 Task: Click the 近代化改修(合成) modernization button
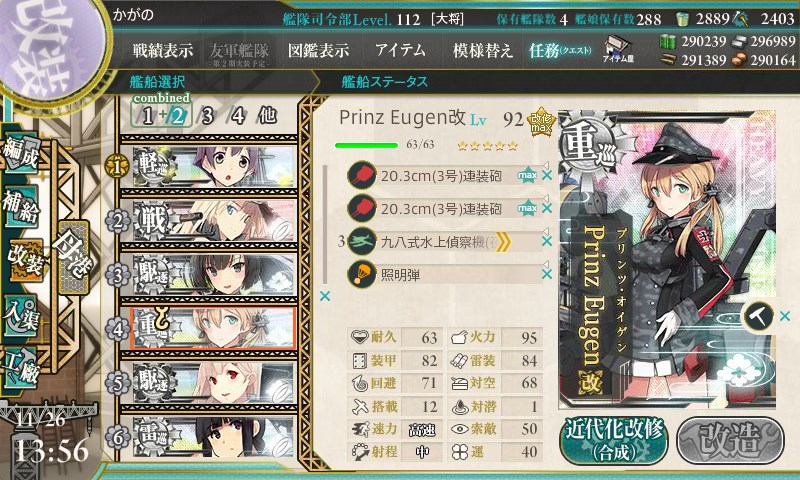point(614,440)
